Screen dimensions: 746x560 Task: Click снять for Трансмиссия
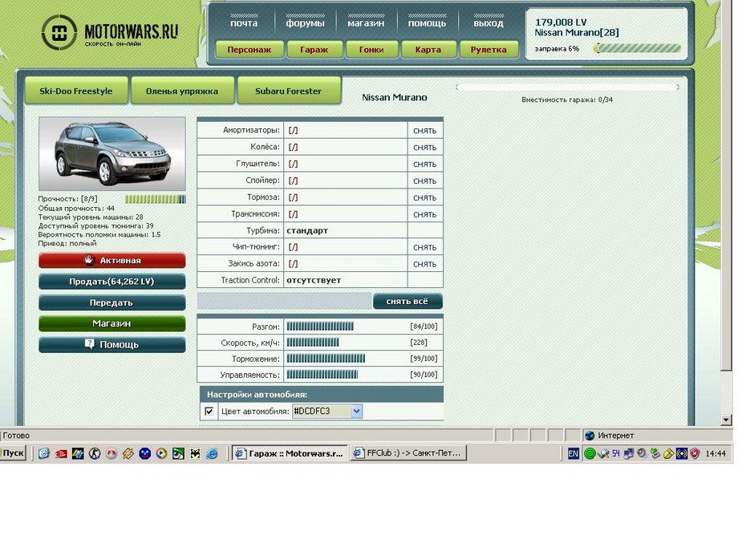(425, 214)
